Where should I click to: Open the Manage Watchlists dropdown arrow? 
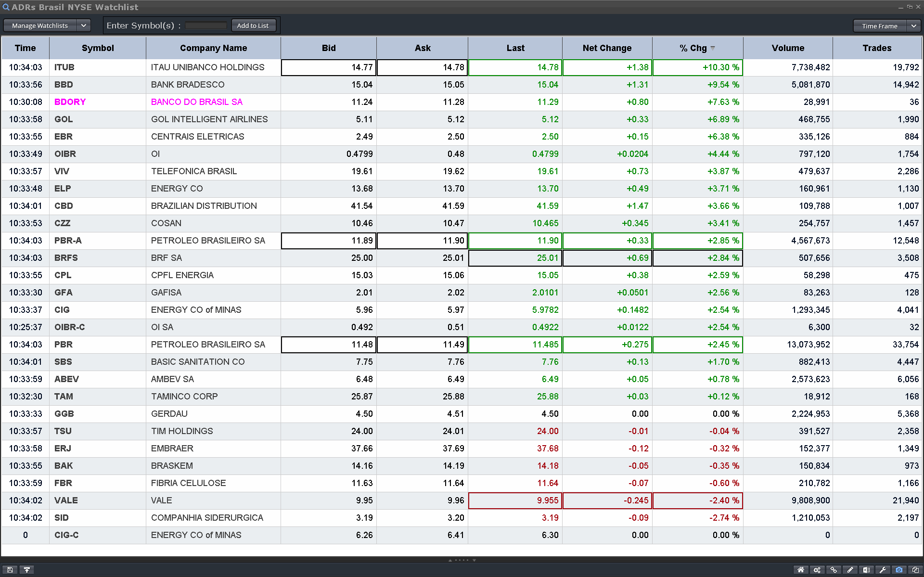(84, 26)
